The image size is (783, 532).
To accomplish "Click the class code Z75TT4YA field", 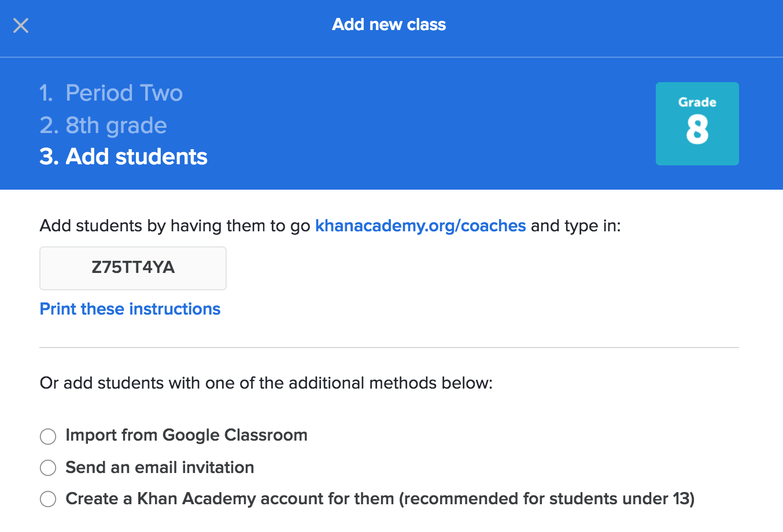I will tap(133, 268).
